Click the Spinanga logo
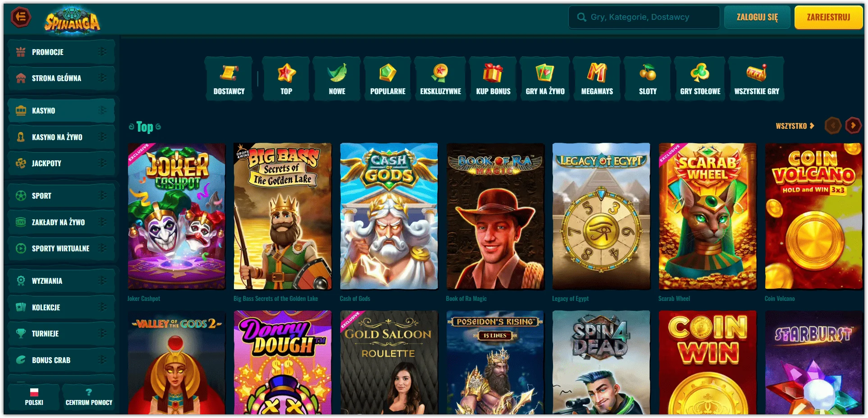 tap(72, 20)
